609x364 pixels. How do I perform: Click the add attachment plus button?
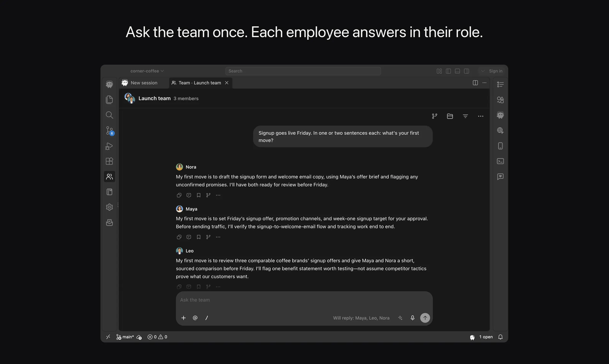[x=183, y=318]
